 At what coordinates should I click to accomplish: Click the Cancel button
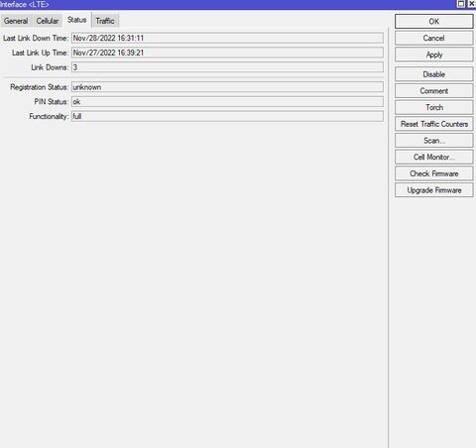(x=433, y=38)
